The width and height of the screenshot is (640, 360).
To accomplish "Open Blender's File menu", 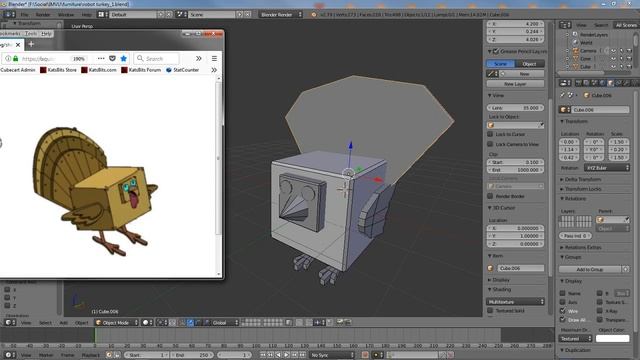I will [24, 15].
